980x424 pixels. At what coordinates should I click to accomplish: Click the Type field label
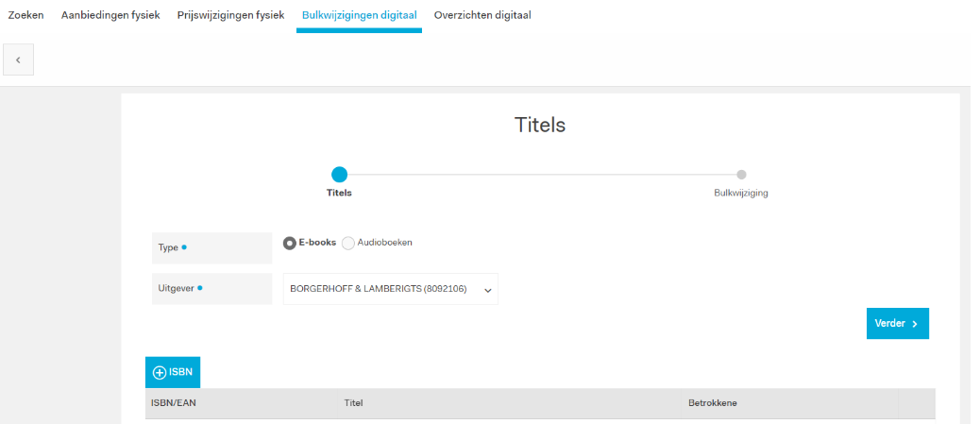[x=168, y=247]
